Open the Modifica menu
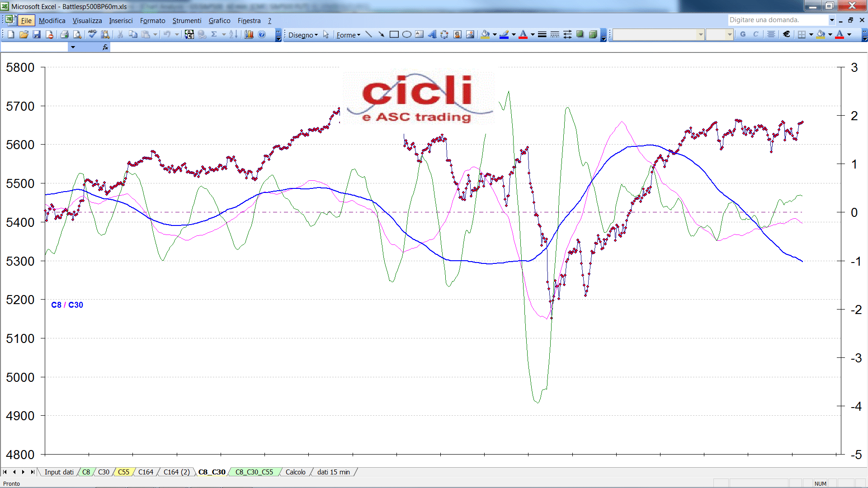Image resolution: width=868 pixels, height=488 pixels. point(52,20)
